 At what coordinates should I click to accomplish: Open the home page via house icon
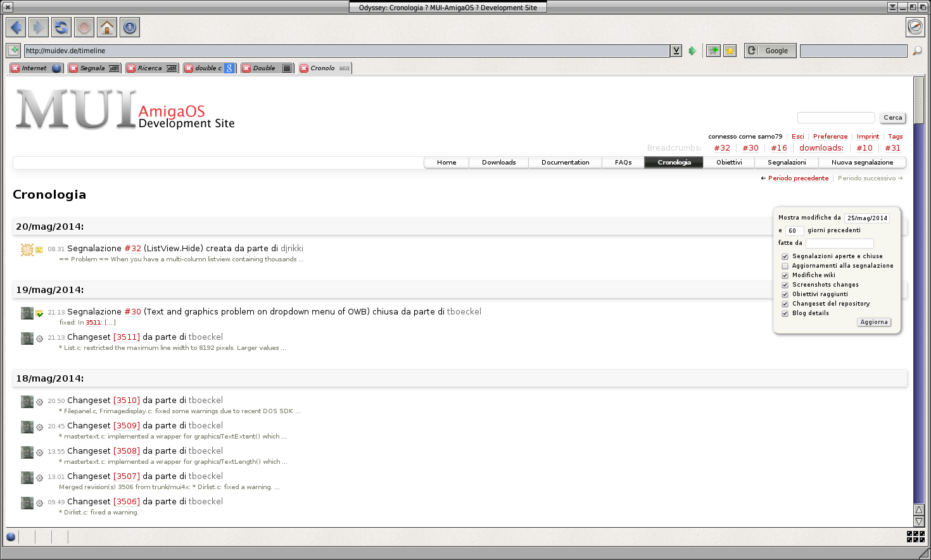pyautogui.click(x=107, y=27)
